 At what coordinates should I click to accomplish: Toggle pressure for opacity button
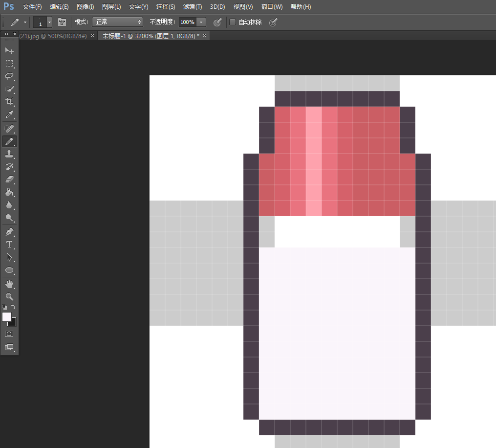pos(217,22)
